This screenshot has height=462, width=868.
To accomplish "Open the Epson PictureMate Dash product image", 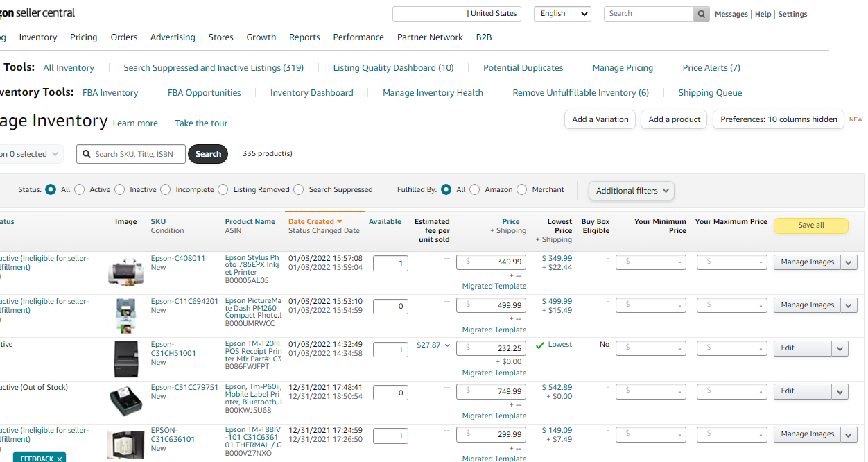I will 126,315.
